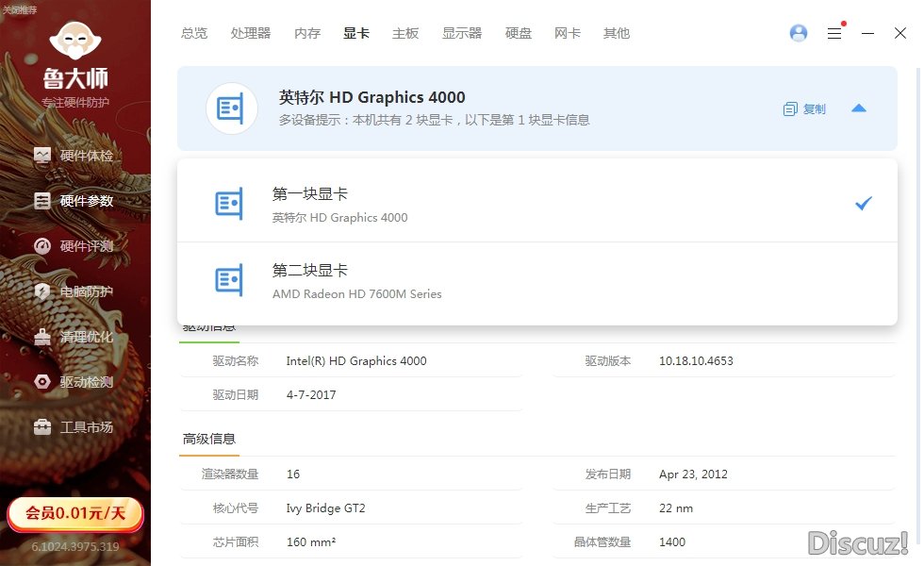Open 硬件体检 in the sidebar
The image size is (924, 566).
pyautogui.click(x=74, y=156)
